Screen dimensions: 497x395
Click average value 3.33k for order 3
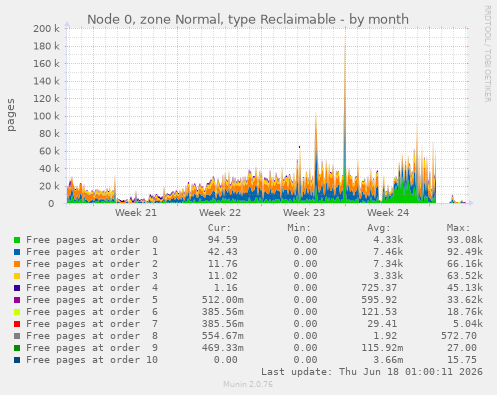point(388,276)
